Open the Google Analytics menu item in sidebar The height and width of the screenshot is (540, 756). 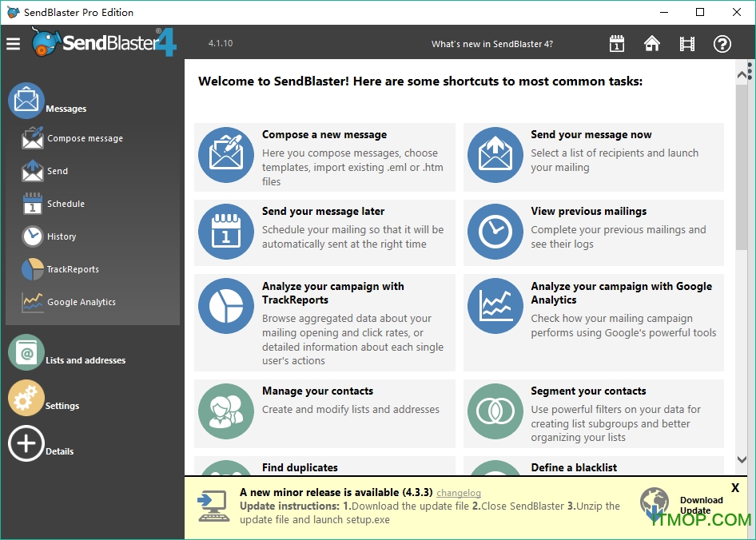81,302
